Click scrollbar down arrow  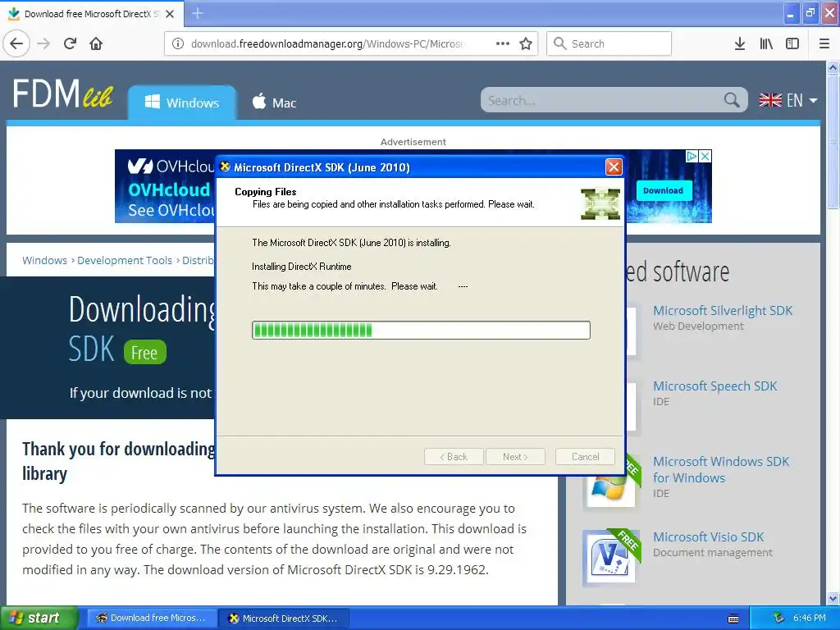coord(833,598)
